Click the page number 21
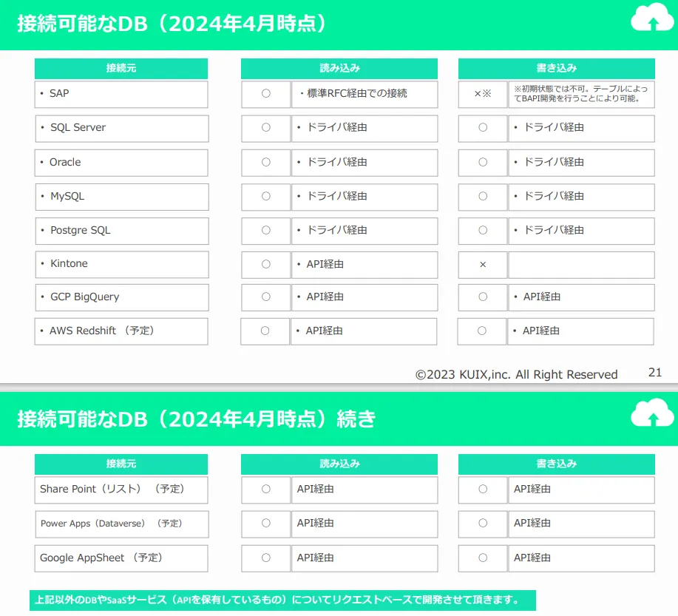The image size is (678, 616). 654,373
